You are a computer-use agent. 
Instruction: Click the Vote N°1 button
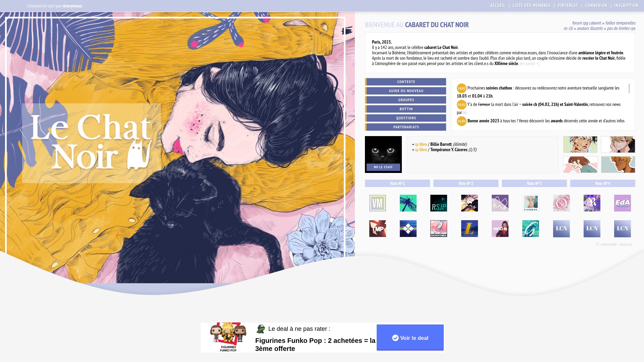pos(397,183)
